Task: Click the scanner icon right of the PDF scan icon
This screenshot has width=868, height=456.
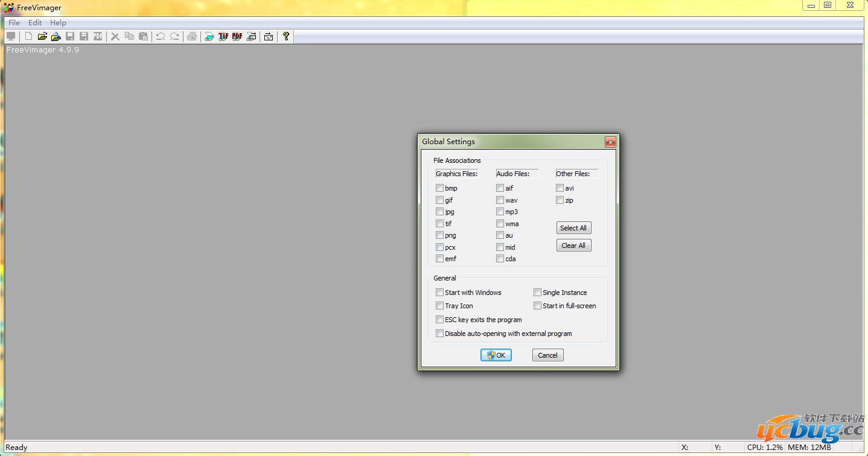Action: 252,36
